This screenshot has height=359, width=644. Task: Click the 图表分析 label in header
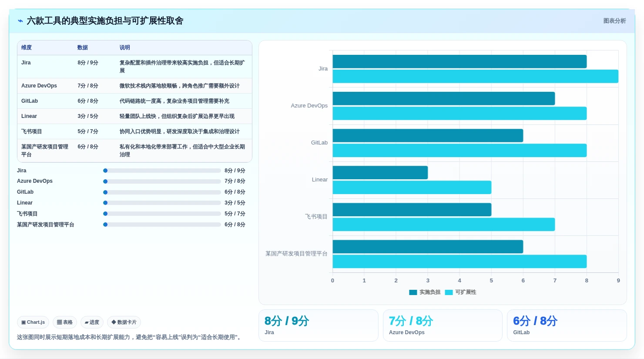(614, 21)
